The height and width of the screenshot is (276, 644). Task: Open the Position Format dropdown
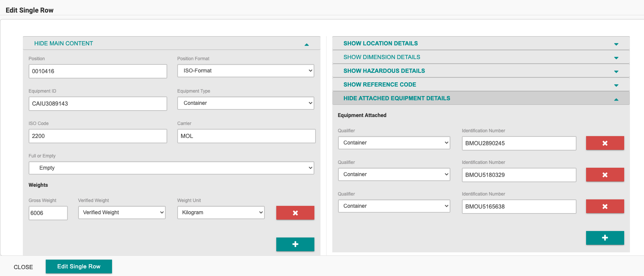[x=245, y=71]
